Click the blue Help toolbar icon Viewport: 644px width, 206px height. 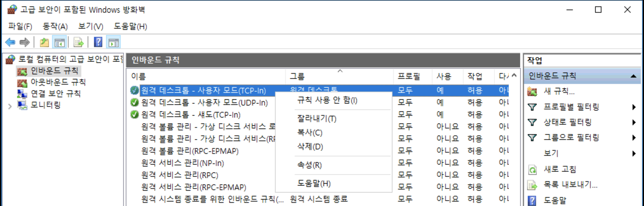[x=98, y=42]
